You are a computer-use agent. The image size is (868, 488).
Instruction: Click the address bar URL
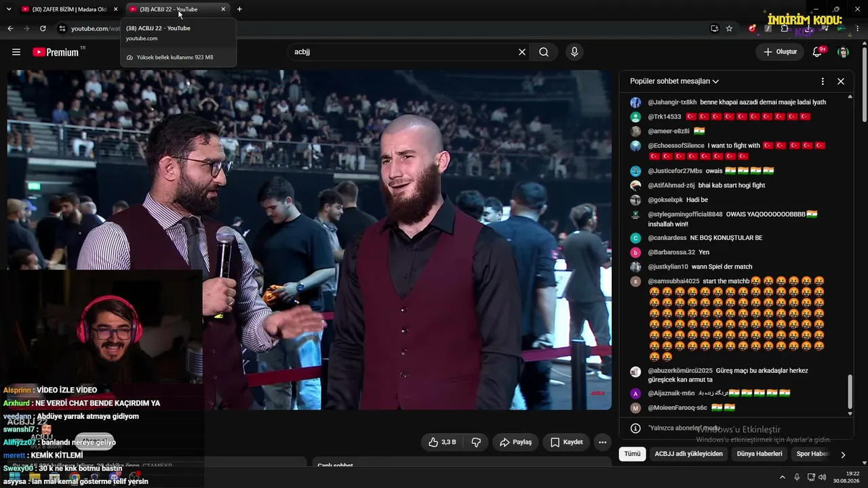(95, 28)
